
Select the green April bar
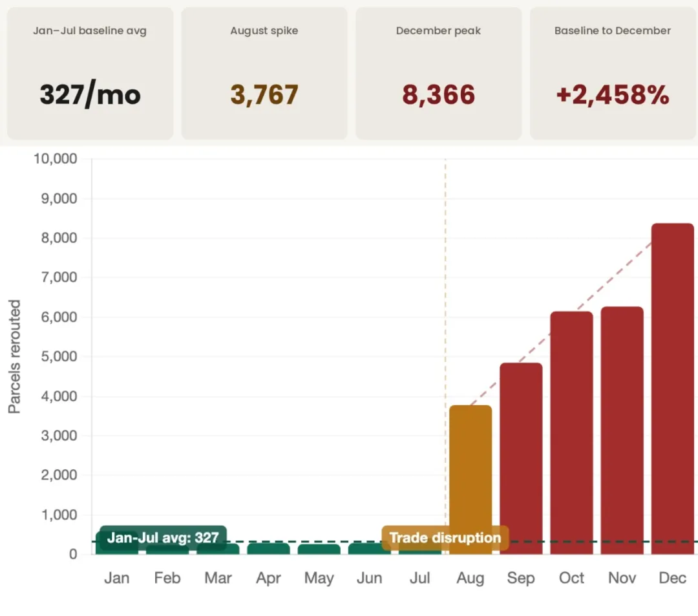coord(268,548)
